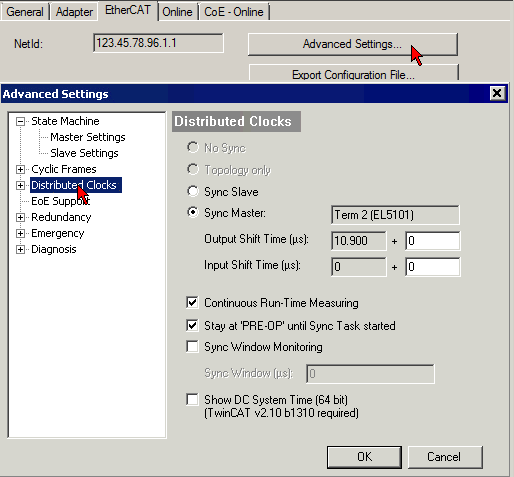Select the EtherCAT tab
514x477 pixels.
point(128,10)
